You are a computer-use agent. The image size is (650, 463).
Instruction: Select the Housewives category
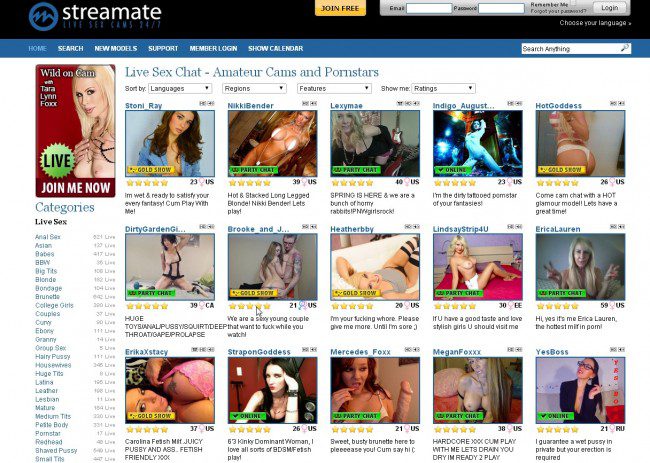point(53,365)
